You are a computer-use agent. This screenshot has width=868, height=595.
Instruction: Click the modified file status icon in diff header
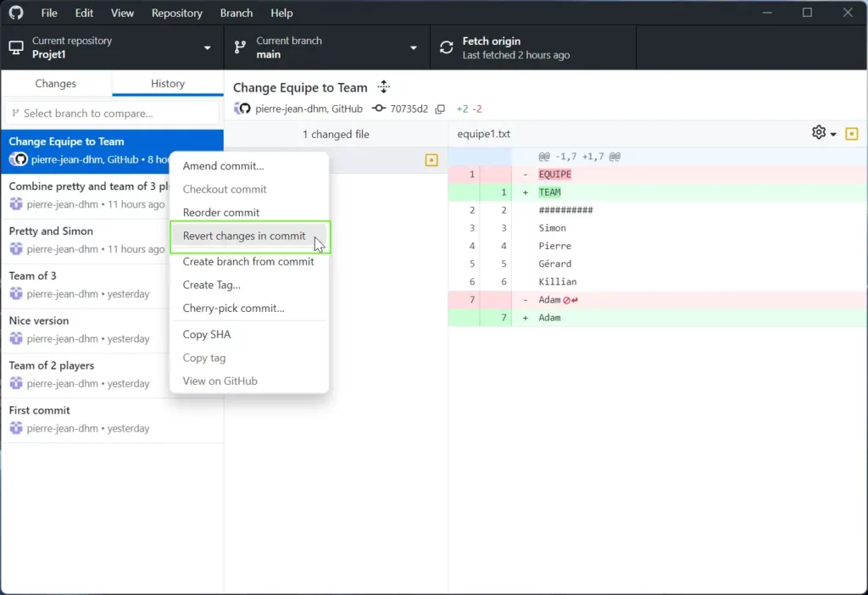click(852, 133)
